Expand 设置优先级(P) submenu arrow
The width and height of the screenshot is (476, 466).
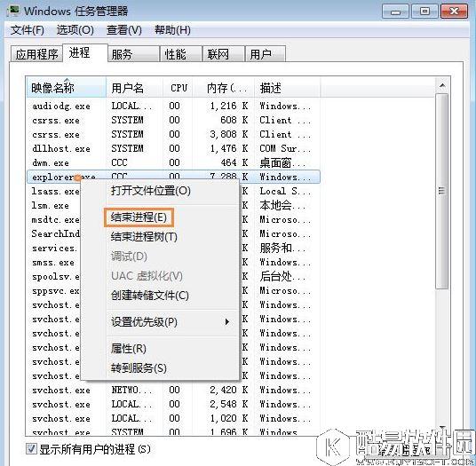[226, 322]
